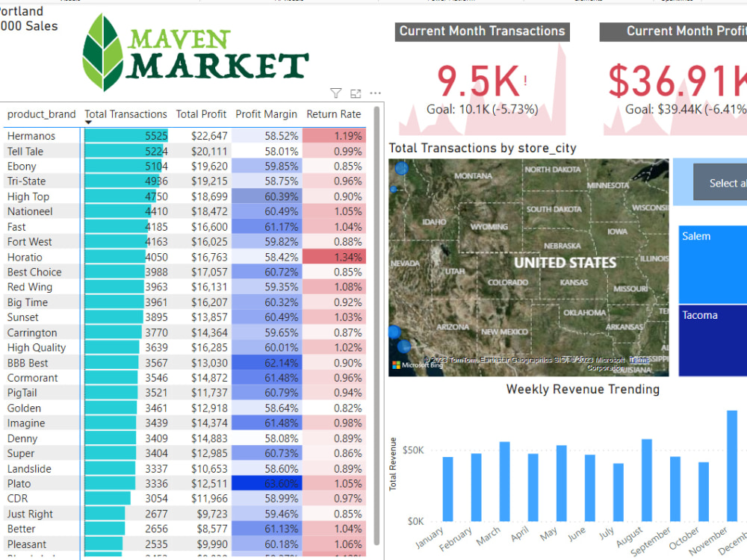747x560 pixels.
Task: Open the filter icon above the brand table
Action: point(336,93)
